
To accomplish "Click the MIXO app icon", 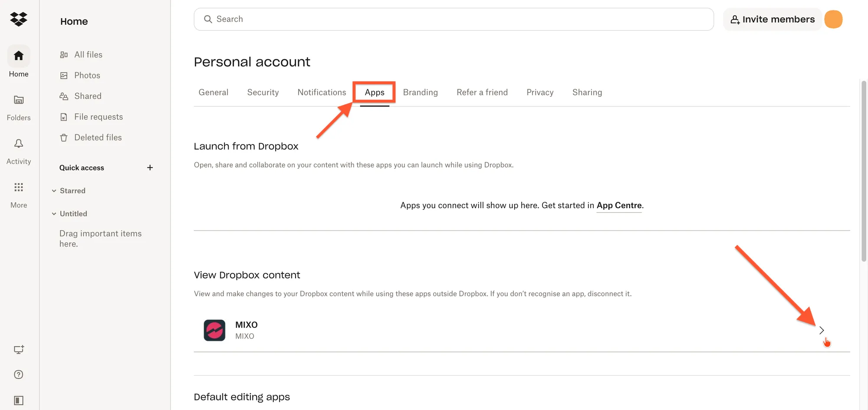I will coord(214,330).
